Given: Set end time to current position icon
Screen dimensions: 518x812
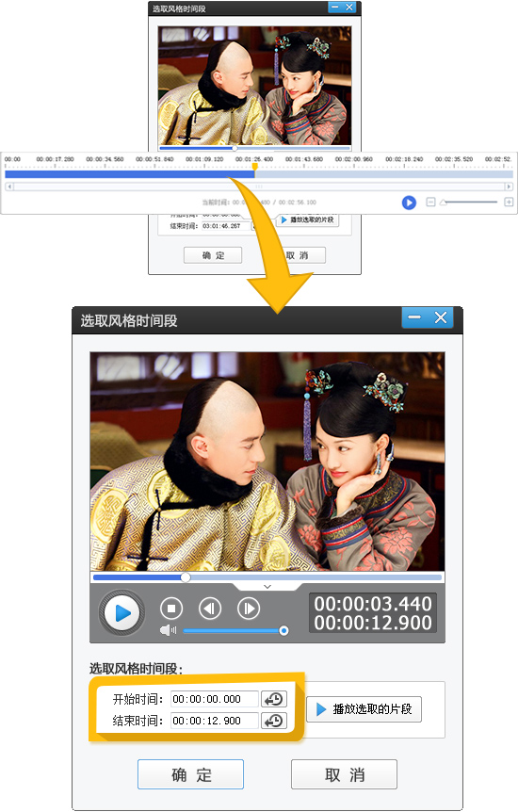Looking at the screenshot, I should 273,721.
